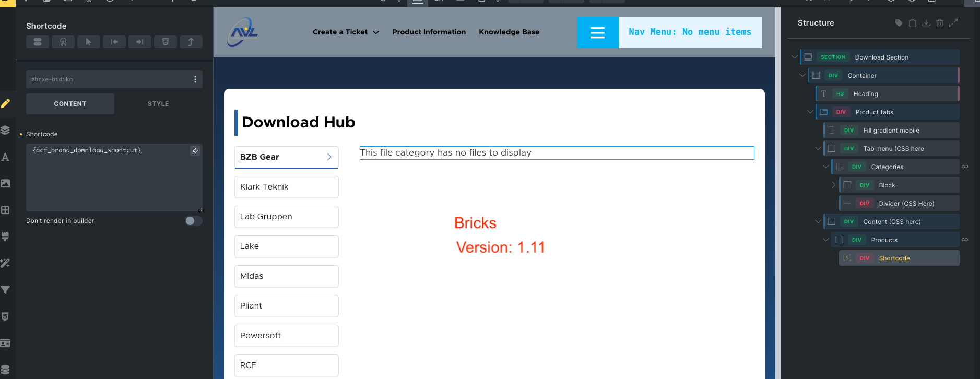Go to previous element with left-bar arrow icon
Image resolution: width=980 pixels, height=379 pixels.
point(114,42)
